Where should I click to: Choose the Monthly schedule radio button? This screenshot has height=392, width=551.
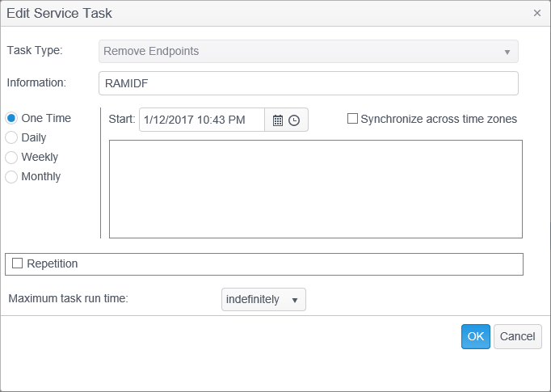click(x=11, y=176)
